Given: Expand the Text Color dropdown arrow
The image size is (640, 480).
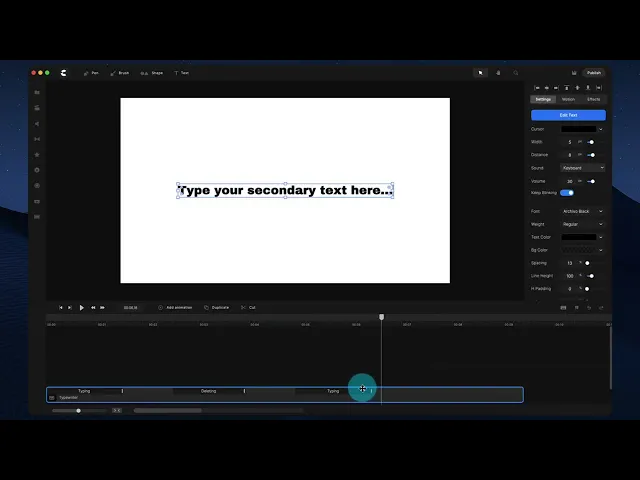Looking at the screenshot, I should pos(601,237).
